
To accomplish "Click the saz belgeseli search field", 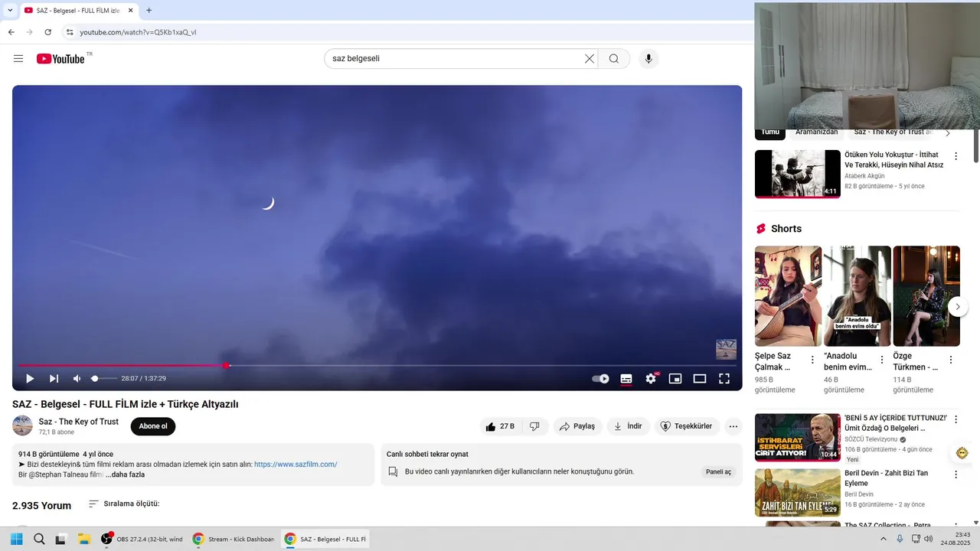I will tap(456, 59).
